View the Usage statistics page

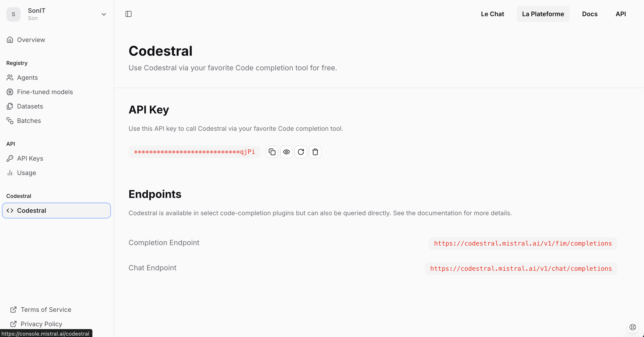click(x=26, y=173)
